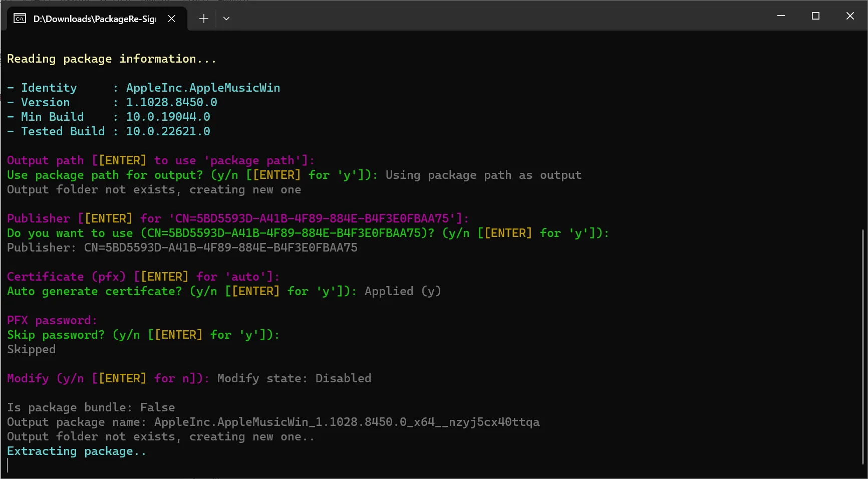This screenshot has height=479, width=868.
Task: Click 'Modify state: Disabled' text
Action: point(294,378)
